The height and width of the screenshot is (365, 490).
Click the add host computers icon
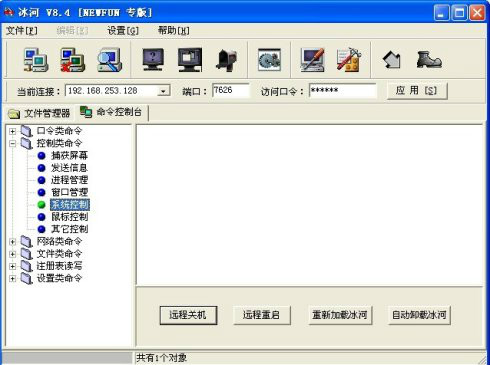36,60
